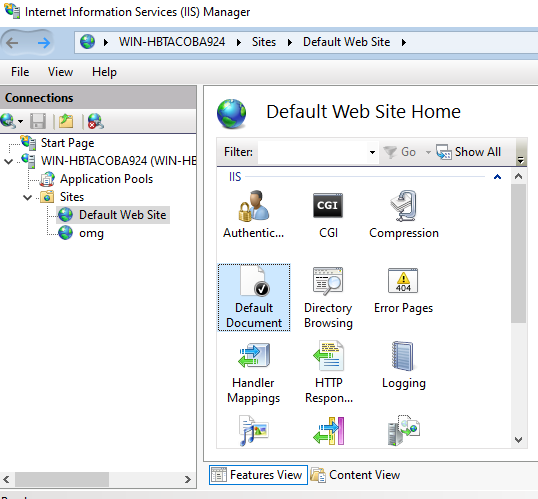The width and height of the screenshot is (538, 499).
Task: Click the Back navigation arrow
Action: pyautogui.click(x=12, y=43)
